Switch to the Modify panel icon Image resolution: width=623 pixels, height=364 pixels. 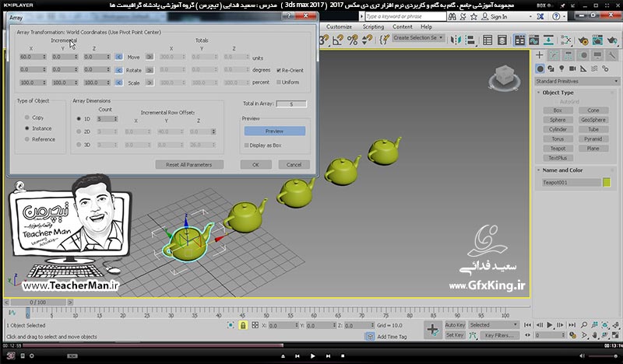[554, 55]
